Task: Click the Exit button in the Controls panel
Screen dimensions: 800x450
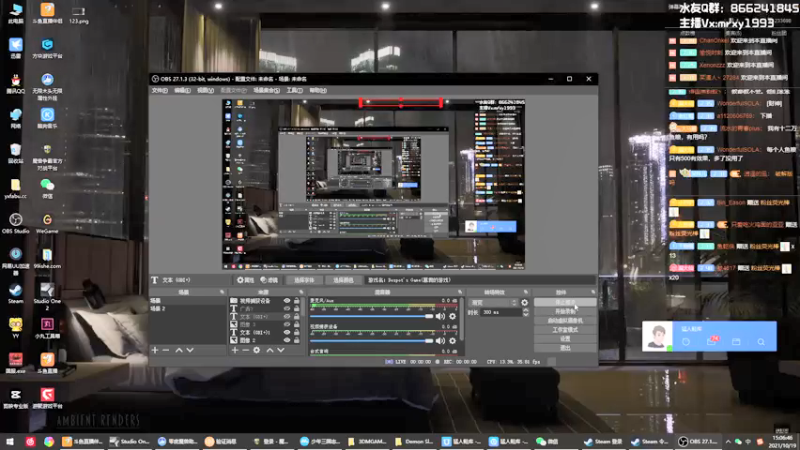Action: coord(565,348)
